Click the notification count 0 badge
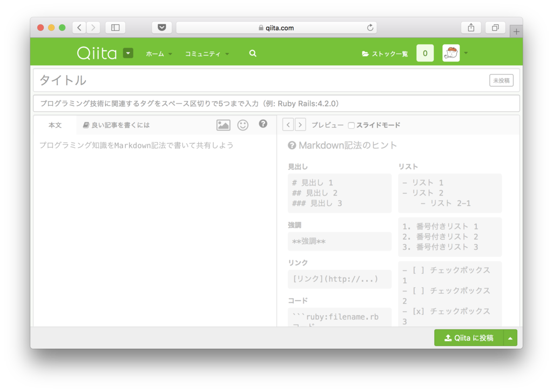 (x=425, y=53)
